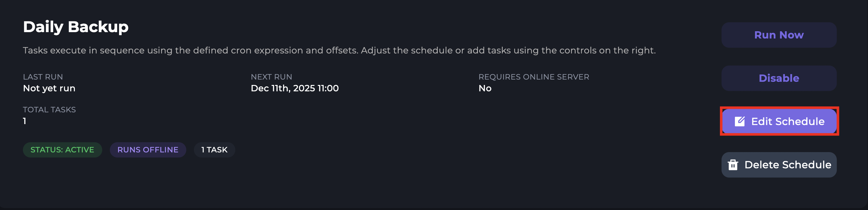
Task: Click the Next Run label
Action: click(x=271, y=77)
